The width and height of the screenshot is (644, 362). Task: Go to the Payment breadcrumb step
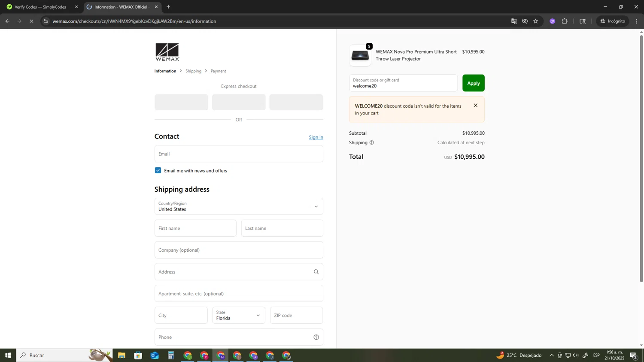pos(218,71)
